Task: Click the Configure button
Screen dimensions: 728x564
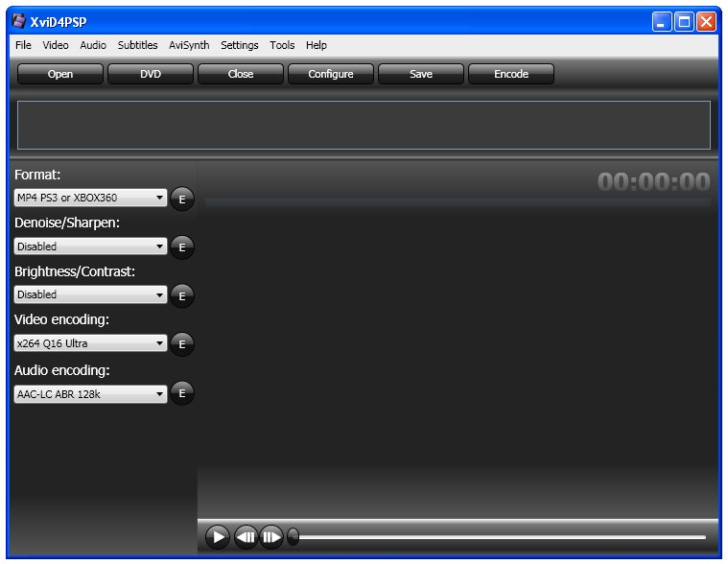Action: 331,74
